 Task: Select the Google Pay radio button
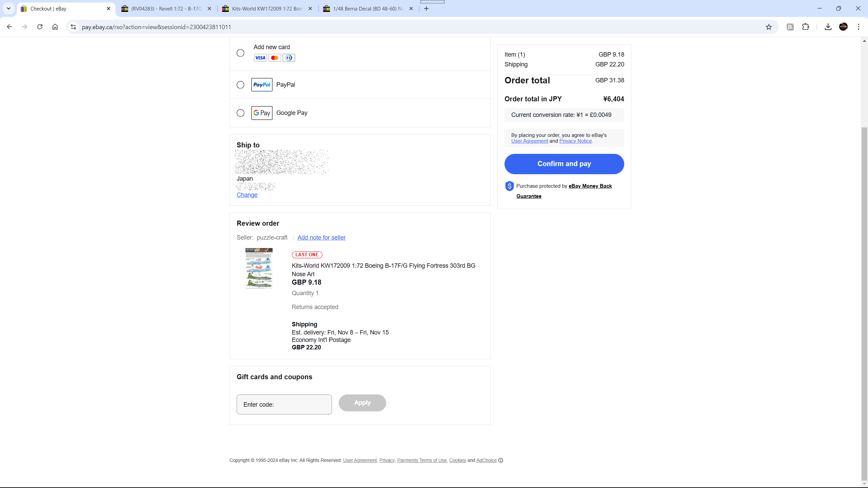coord(240,113)
